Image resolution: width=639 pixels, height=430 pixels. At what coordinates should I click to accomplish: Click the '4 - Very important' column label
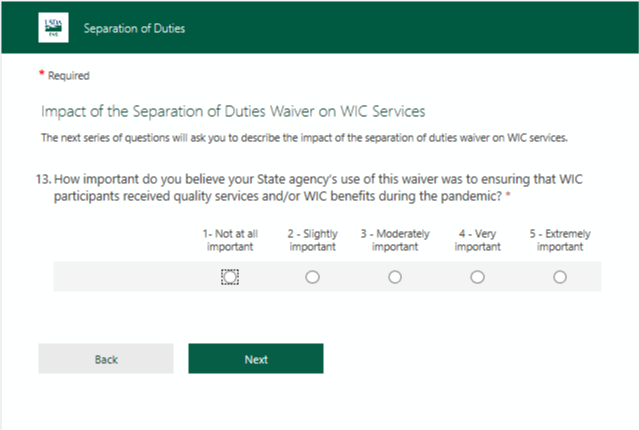pyautogui.click(x=477, y=240)
